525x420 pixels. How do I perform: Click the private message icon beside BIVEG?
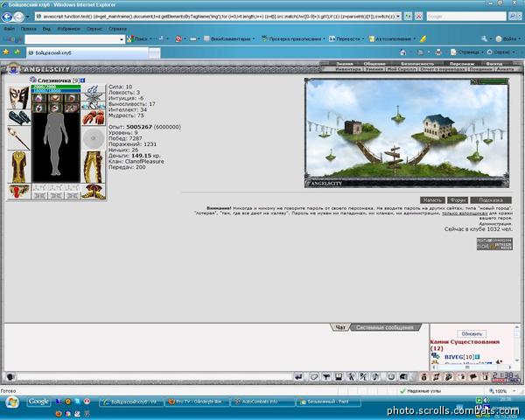pyautogui.click(x=435, y=356)
